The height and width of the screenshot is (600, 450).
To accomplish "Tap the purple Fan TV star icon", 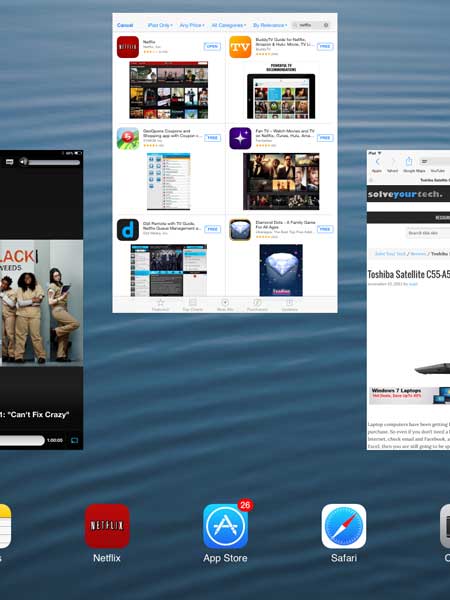I will (240, 138).
